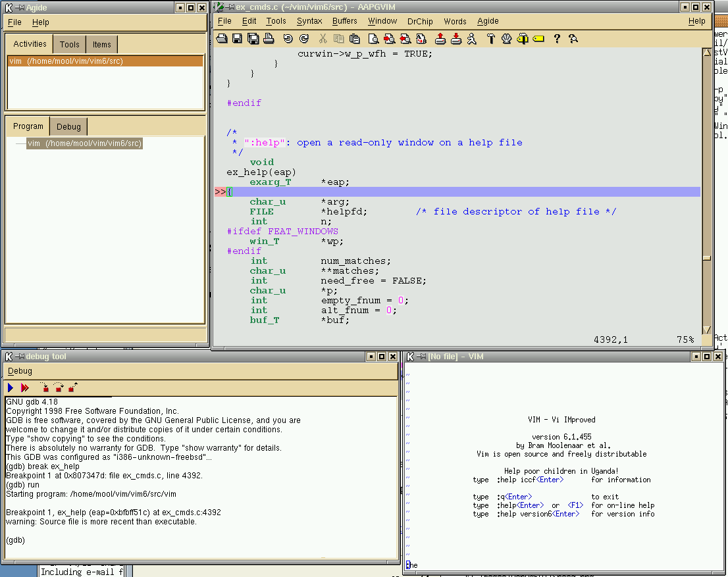728x577 pixels.
Task: Open Find with the magnifier-on-page icon
Action: point(373,39)
